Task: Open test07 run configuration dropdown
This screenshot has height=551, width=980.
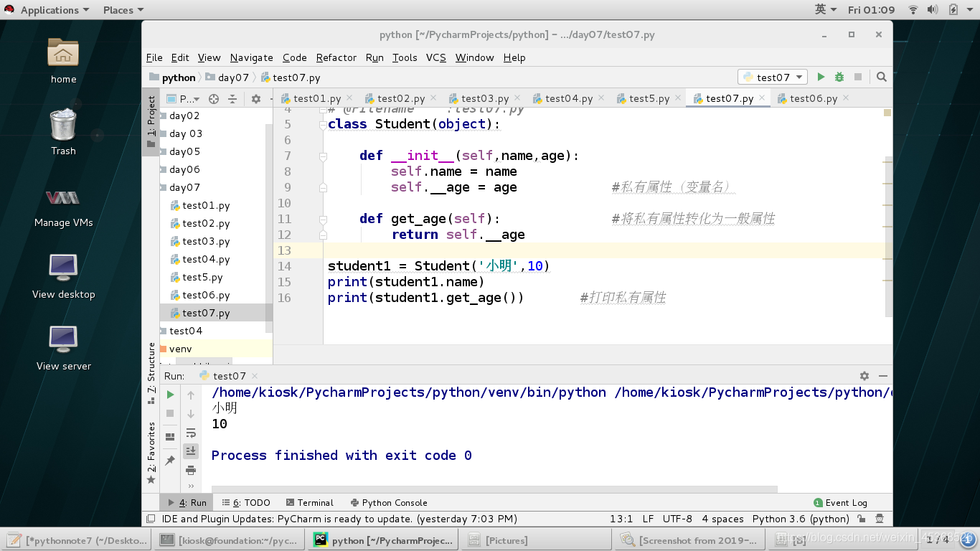Action: click(773, 77)
